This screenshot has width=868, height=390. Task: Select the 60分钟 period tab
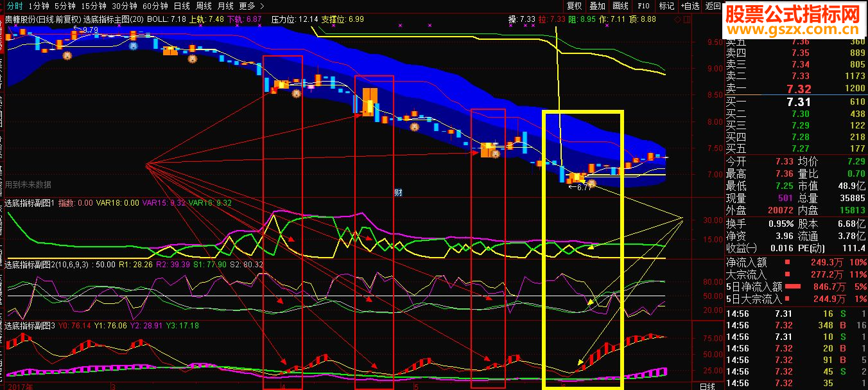pos(156,6)
